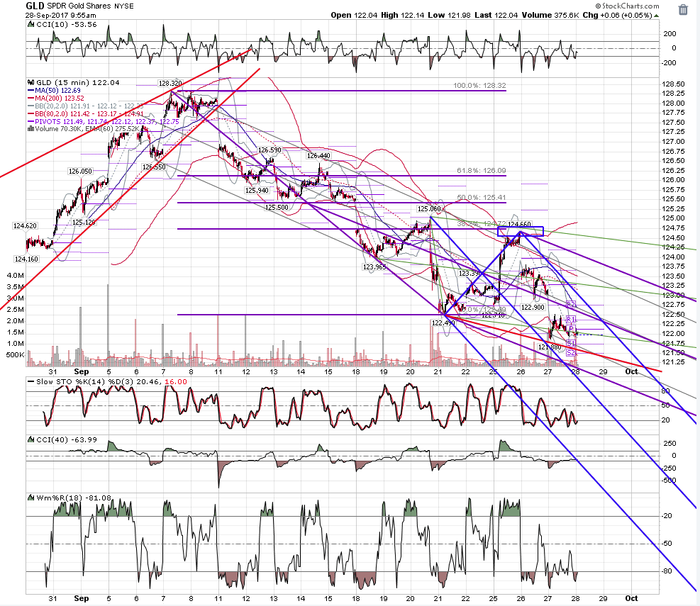Image resolution: width=700 pixels, height=606 pixels.
Task: Click the 126.050 price label
Action: pyautogui.click(x=80, y=172)
